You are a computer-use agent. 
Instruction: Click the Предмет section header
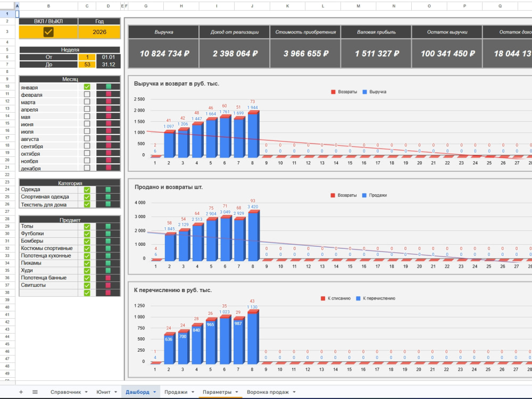tap(70, 220)
